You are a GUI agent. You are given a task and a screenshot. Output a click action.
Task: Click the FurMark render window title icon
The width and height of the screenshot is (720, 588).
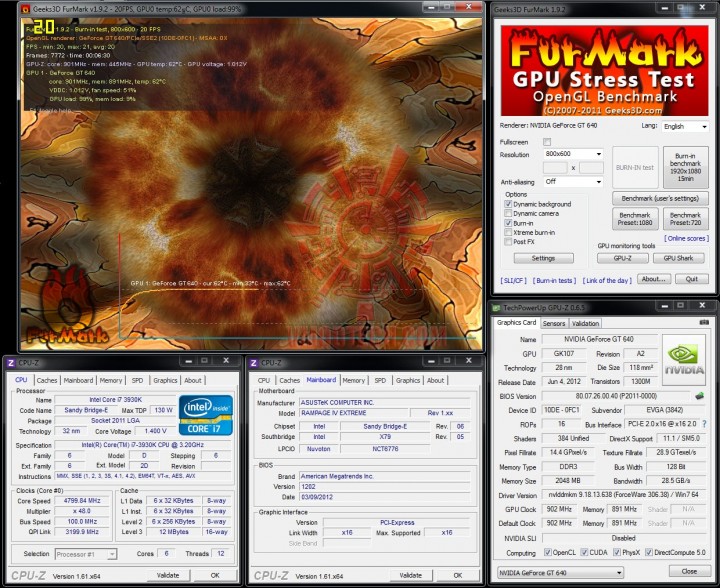26,9
